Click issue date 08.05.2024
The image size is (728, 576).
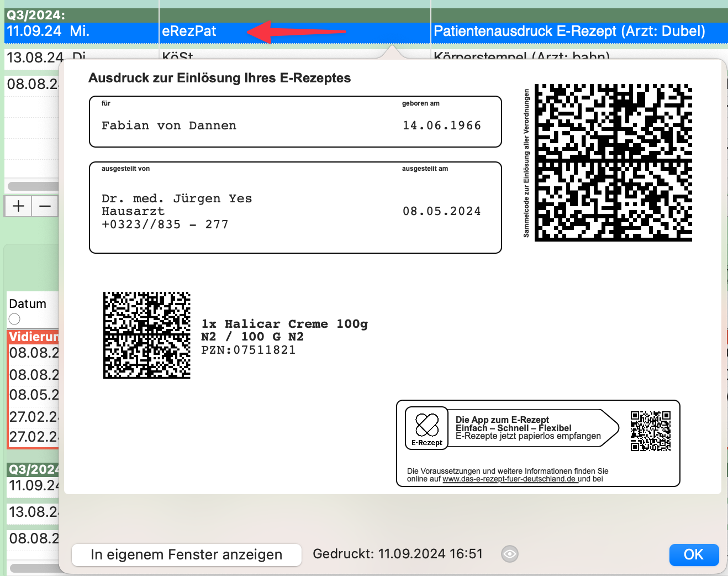coord(442,211)
